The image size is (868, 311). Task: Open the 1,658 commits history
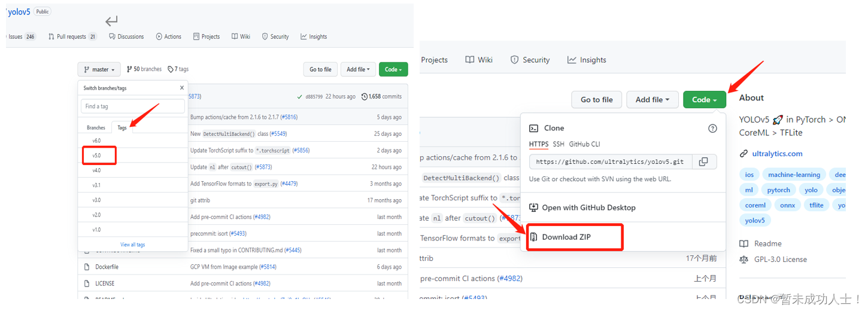tap(382, 96)
